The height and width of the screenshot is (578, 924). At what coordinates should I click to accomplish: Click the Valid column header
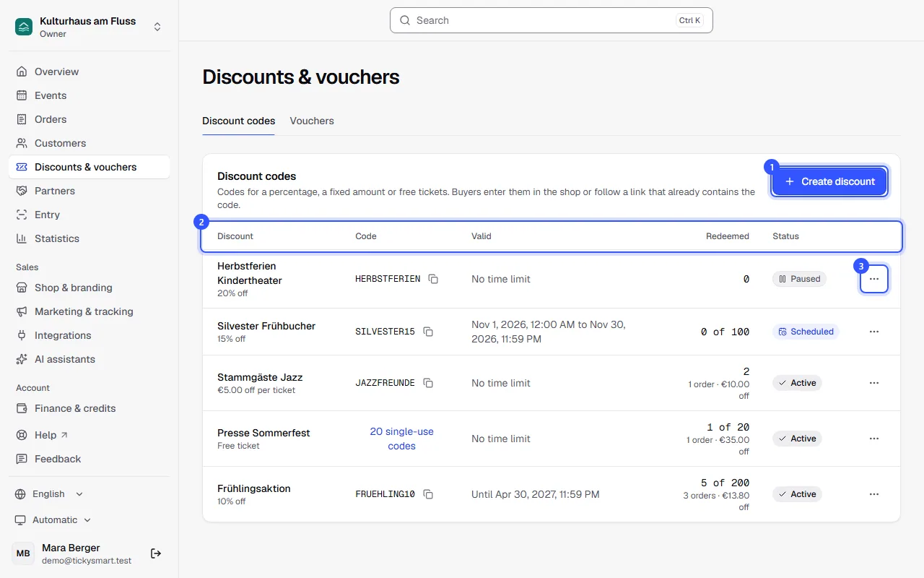(481, 236)
